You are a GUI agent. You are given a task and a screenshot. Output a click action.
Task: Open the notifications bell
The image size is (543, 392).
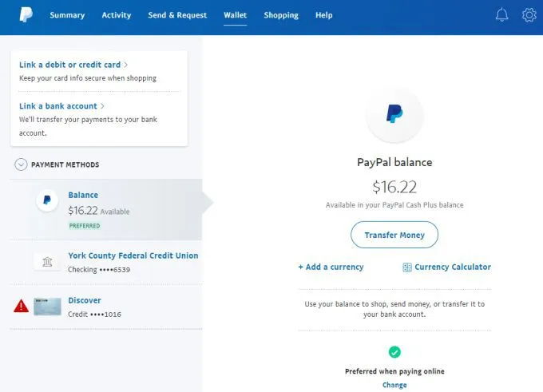click(502, 14)
